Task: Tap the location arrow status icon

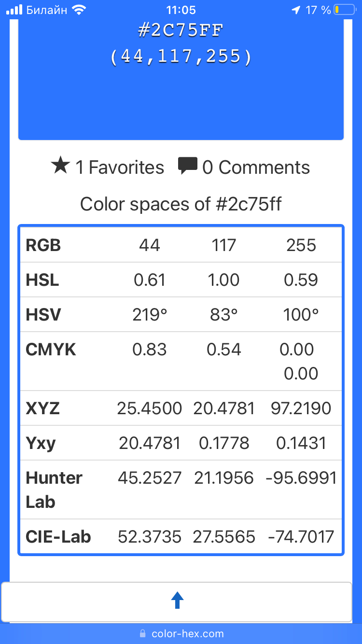Action: pyautogui.click(x=296, y=10)
